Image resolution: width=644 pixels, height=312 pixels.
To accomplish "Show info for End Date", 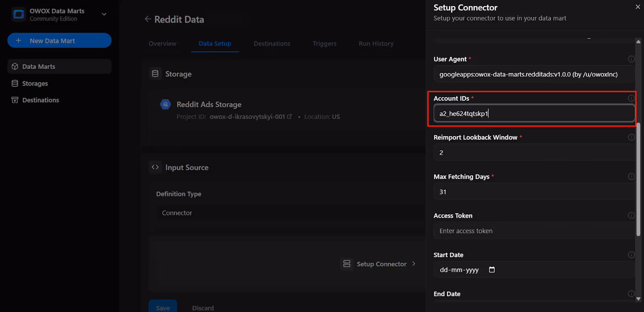I will tap(631, 294).
